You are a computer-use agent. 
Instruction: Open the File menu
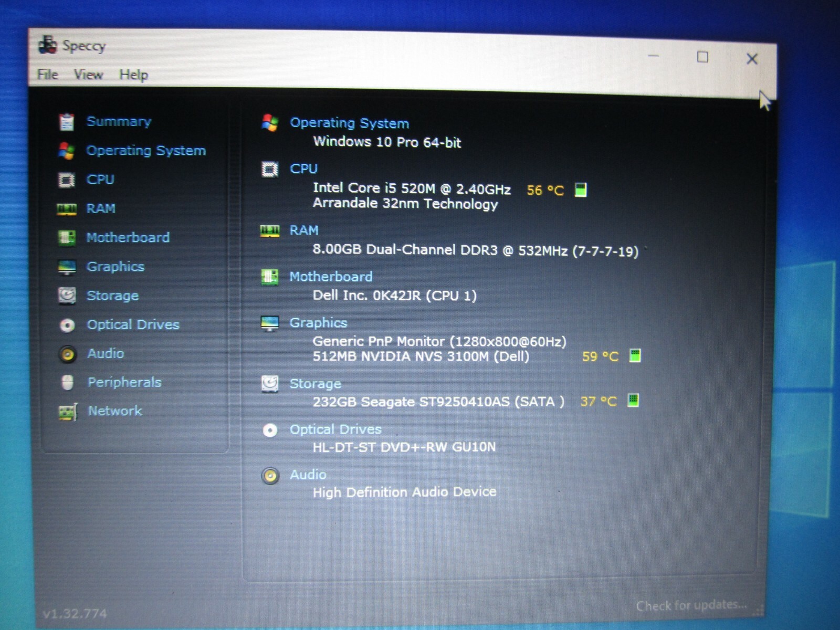(47, 75)
